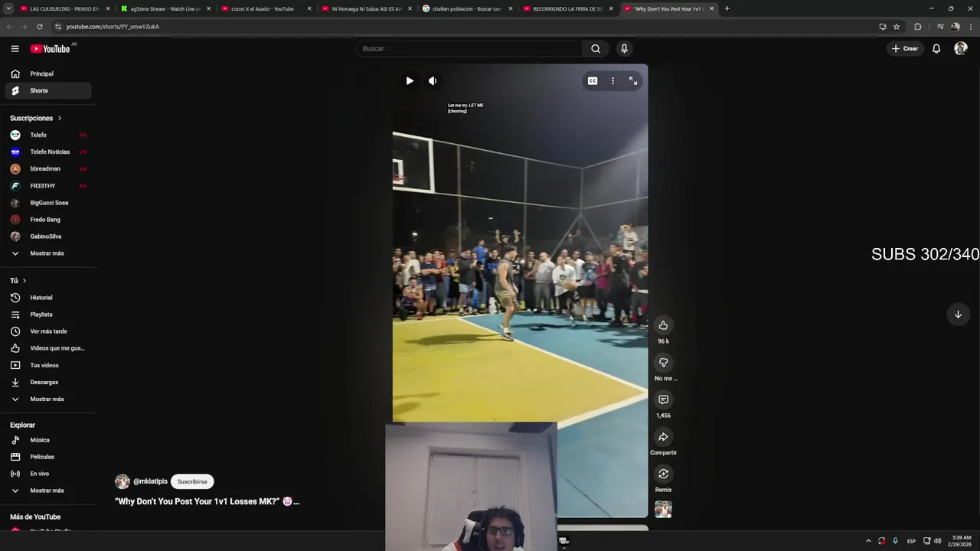The image size is (980, 551).
Task: Share the Short via Compartir icon
Action: pyautogui.click(x=663, y=436)
